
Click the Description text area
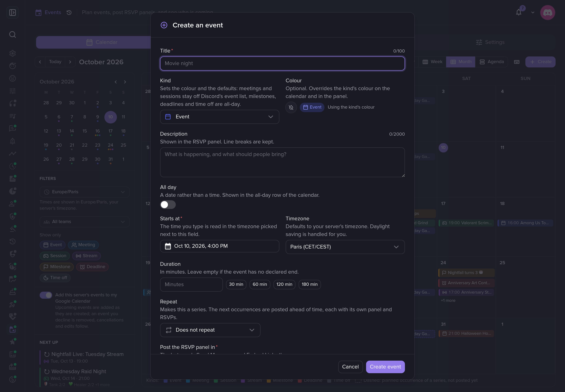282,162
